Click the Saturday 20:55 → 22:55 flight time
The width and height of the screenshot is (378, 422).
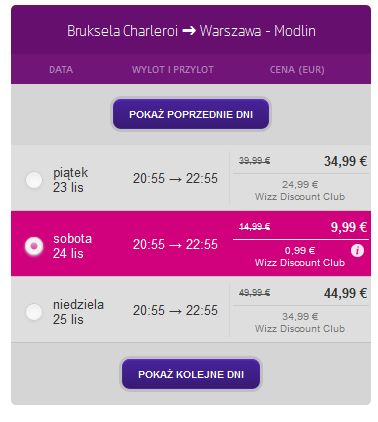point(175,244)
